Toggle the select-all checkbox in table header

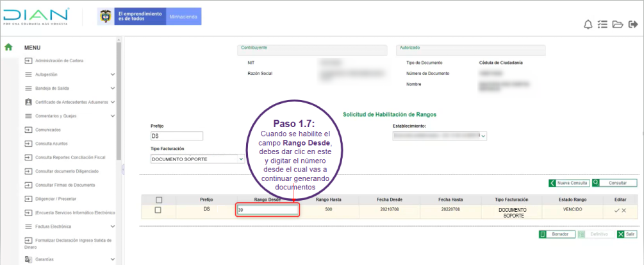(158, 200)
